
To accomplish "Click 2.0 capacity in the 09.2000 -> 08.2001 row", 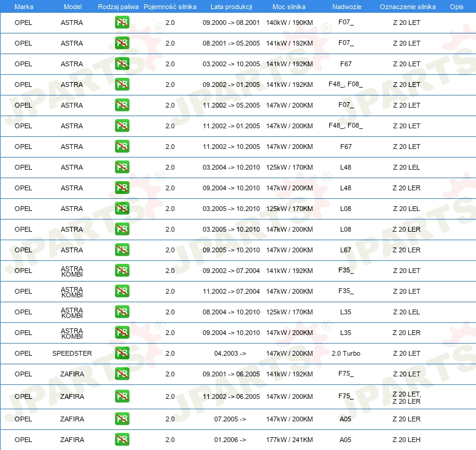I will [170, 22].
